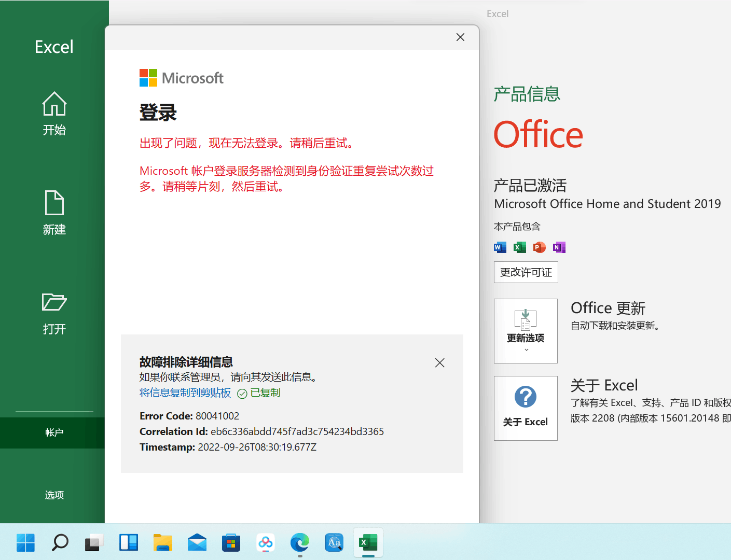This screenshot has width=731, height=560.
Task: Launch File Explorer from taskbar
Action: point(162,543)
